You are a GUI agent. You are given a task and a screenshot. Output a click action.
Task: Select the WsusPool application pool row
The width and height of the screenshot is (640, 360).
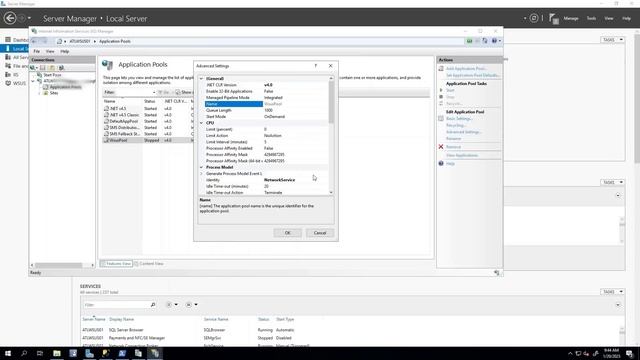click(x=147, y=140)
